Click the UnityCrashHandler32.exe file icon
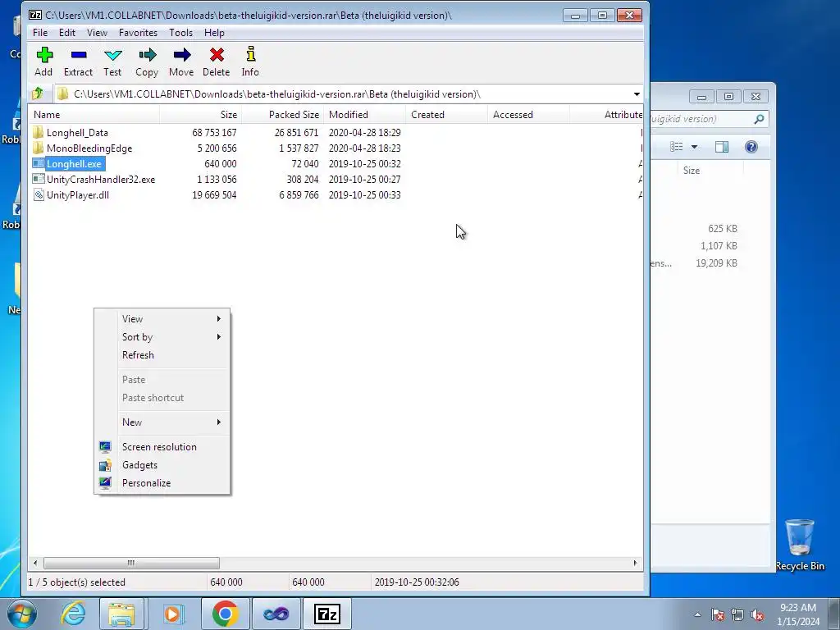Image resolution: width=840 pixels, height=630 pixels. (x=38, y=179)
